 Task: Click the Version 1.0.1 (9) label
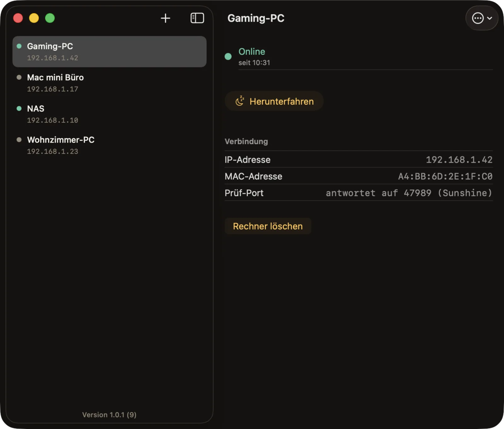pos(109,415)
